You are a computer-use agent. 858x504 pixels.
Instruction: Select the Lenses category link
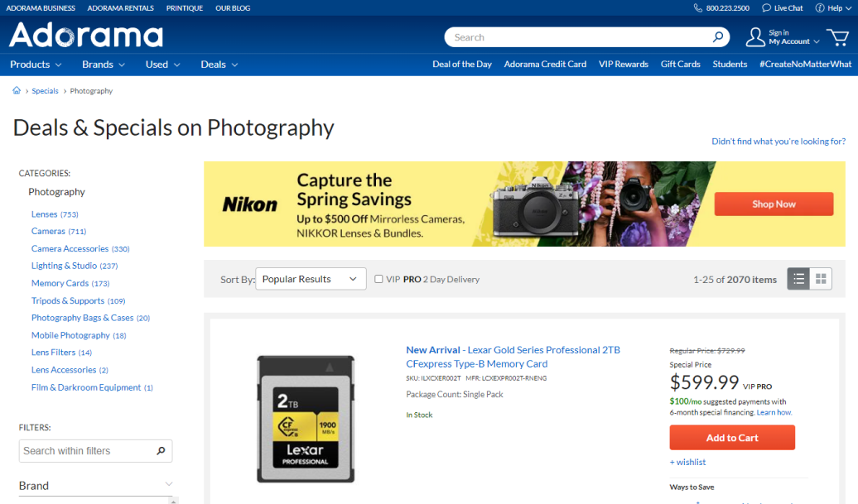(45, 214)
